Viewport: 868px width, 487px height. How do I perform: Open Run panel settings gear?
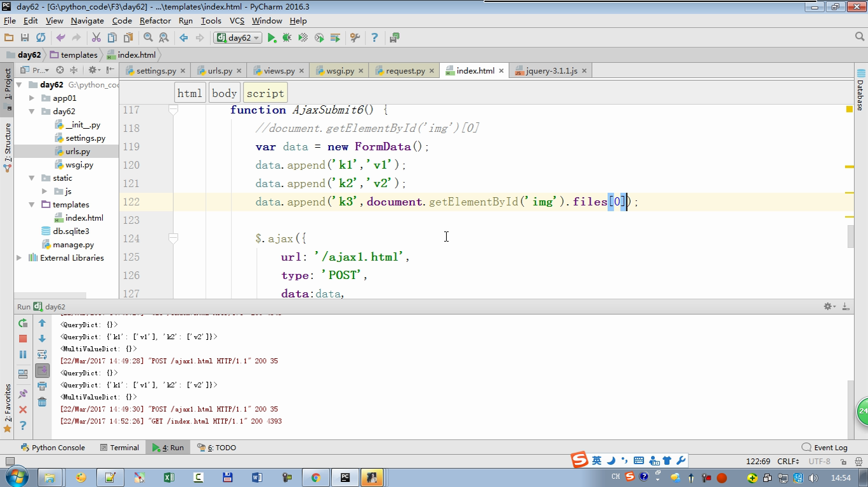pyautogui.click(x=828, y=306)
